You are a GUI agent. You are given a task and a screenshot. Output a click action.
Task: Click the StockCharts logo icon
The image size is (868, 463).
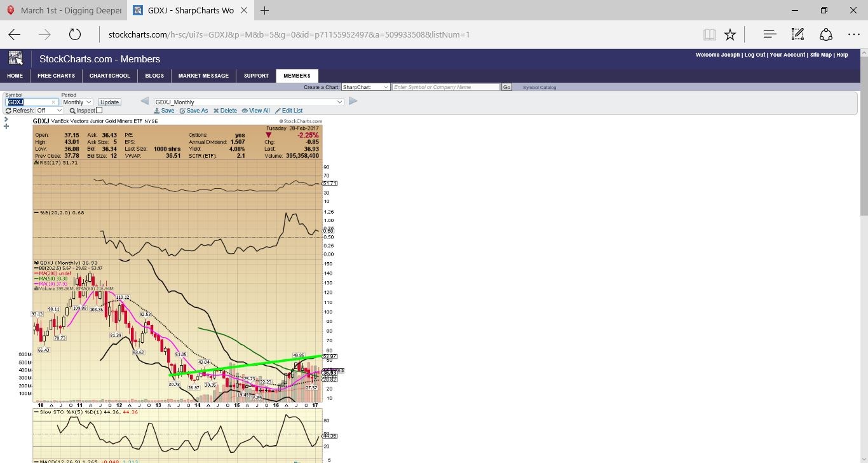(x=15, y=59)
